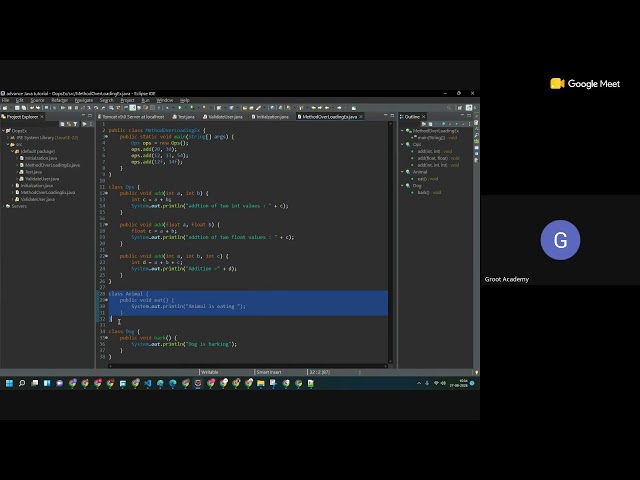Click Writable in the status bar

coord(210,372)
